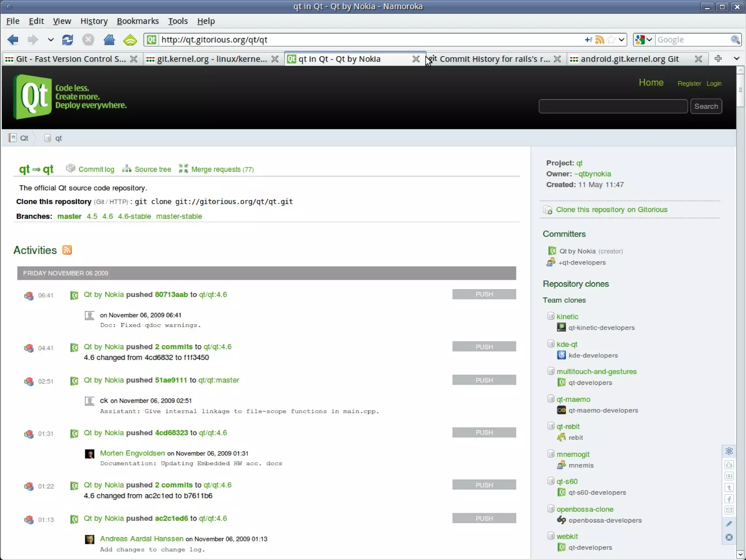Click the Qt logo in header
The width and height of the screenshot is (746, 560).
(32, 97)
